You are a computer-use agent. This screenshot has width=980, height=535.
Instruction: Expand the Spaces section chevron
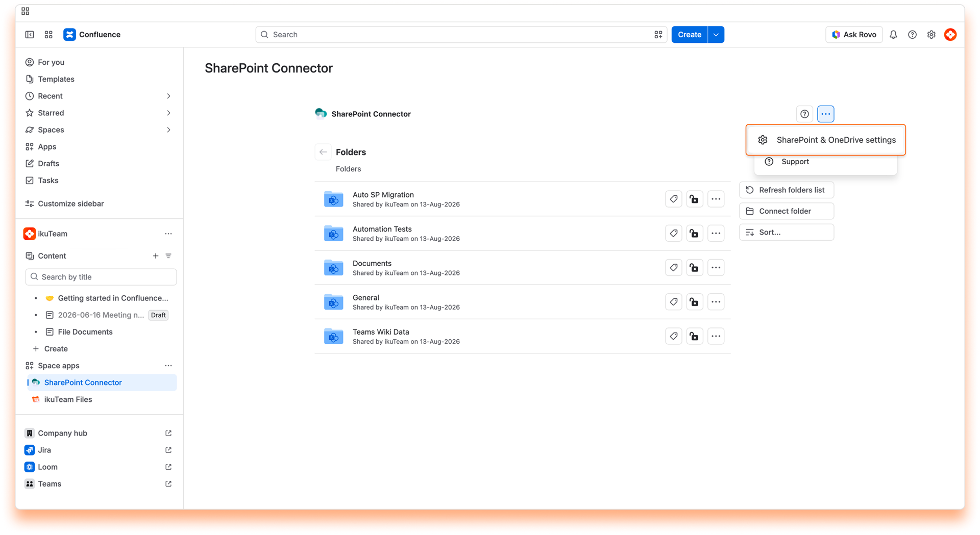pos(168,130)
